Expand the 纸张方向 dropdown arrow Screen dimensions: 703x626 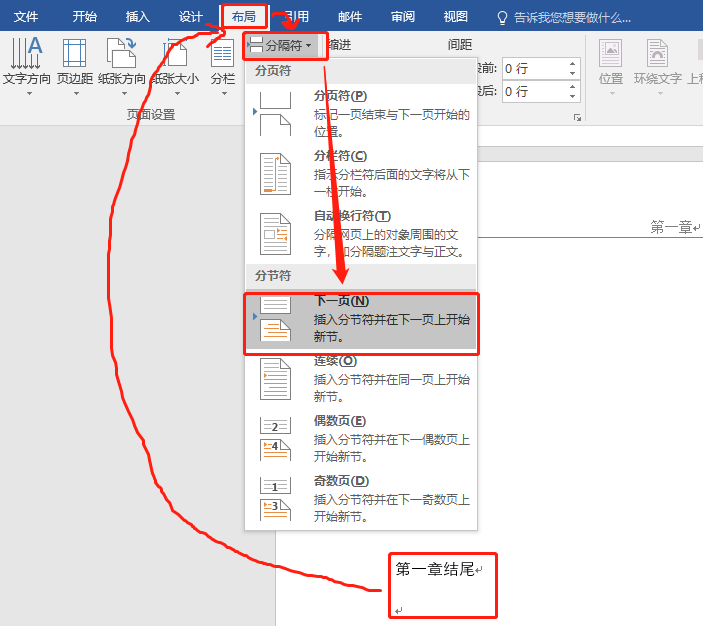(x=124, y=94)
